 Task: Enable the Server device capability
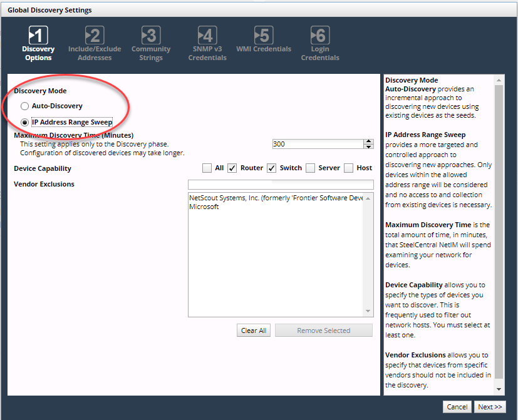point(310,168)
